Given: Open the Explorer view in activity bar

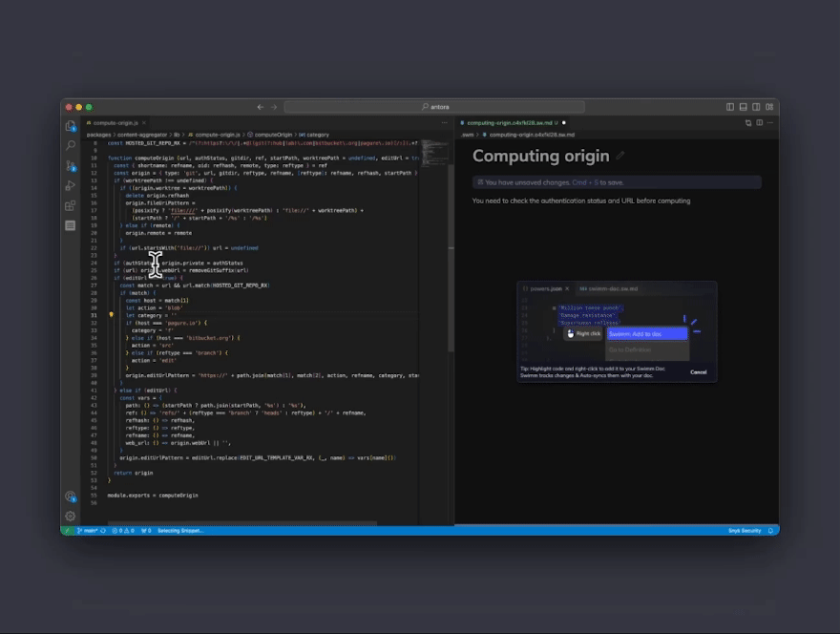Looking at the screenshot, I should [x=71, y=126].
